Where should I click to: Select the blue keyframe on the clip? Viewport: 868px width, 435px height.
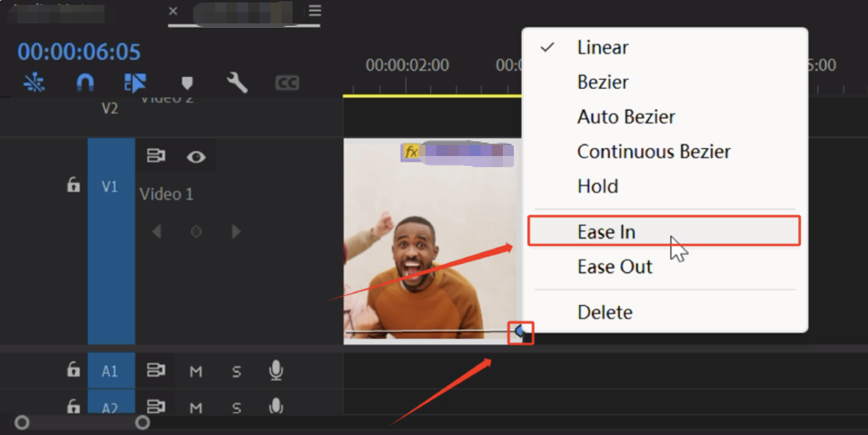pyautogui.click(x=521, y=332)
